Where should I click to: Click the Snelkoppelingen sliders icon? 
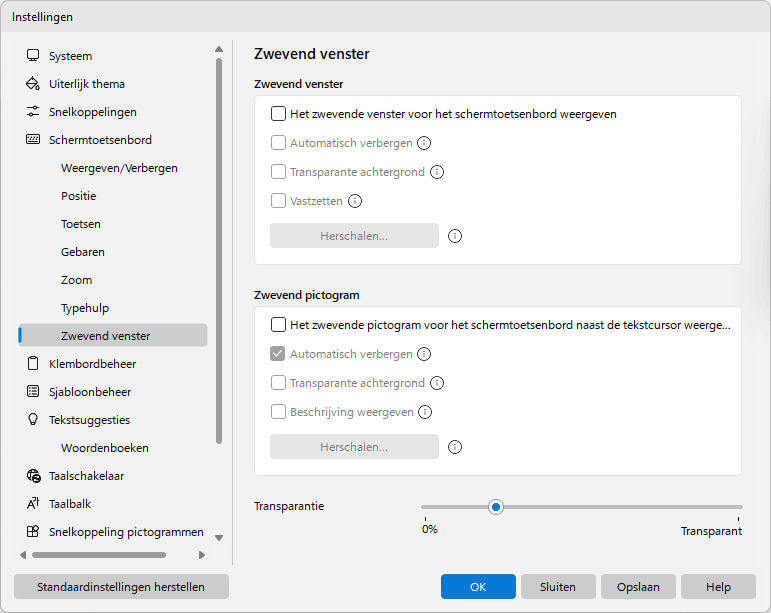33,112
